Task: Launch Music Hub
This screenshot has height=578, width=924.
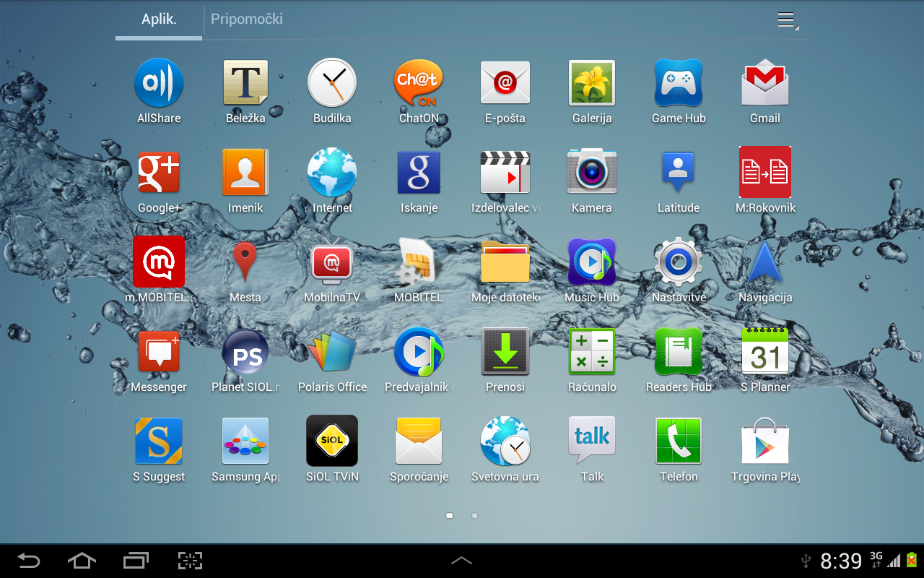Action: (x=592, y=262)
